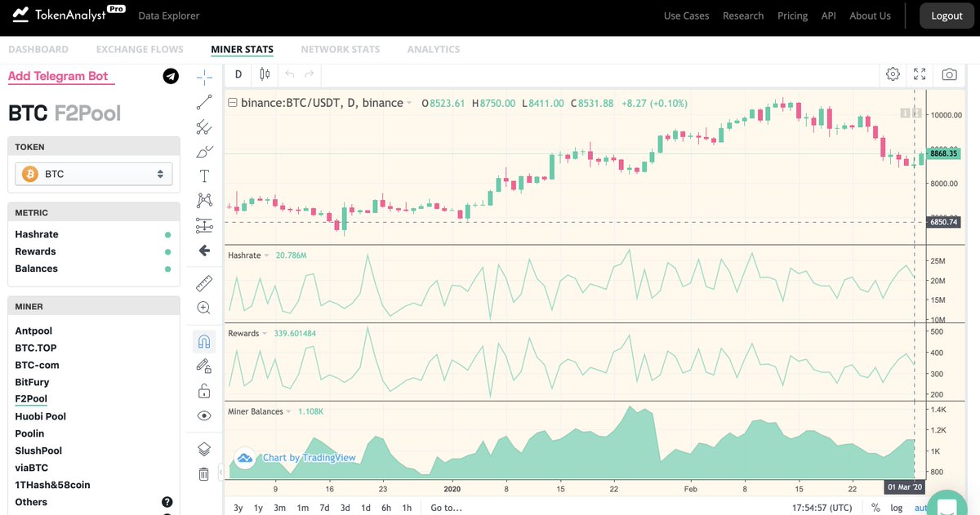Expand the Miner Balances legend arrow
980x515 pixels.
click(289, 412)
